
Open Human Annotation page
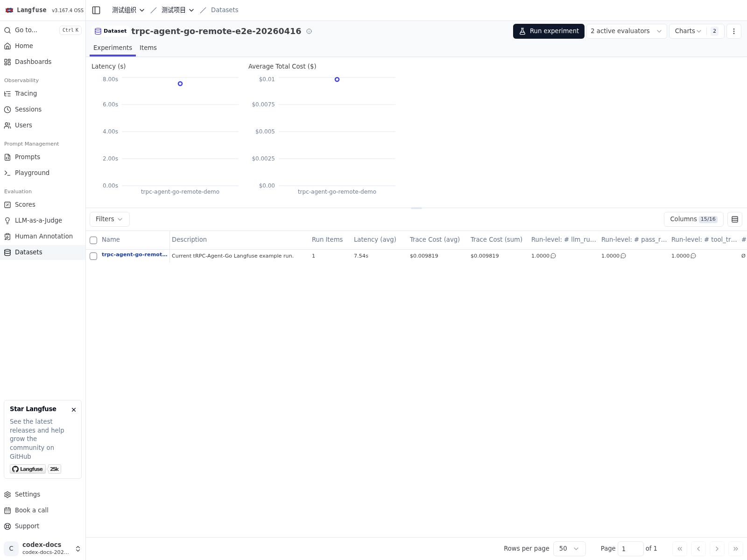coord(43,236)
